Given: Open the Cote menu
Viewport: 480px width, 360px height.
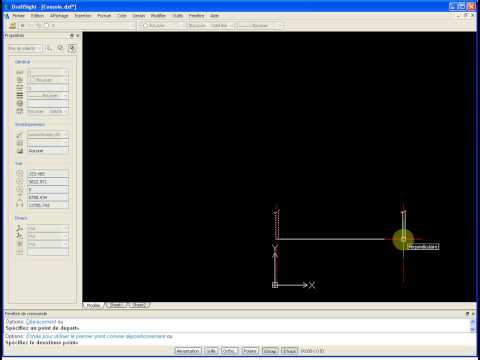Looking at the screenshot, I should tap(122, 16).
